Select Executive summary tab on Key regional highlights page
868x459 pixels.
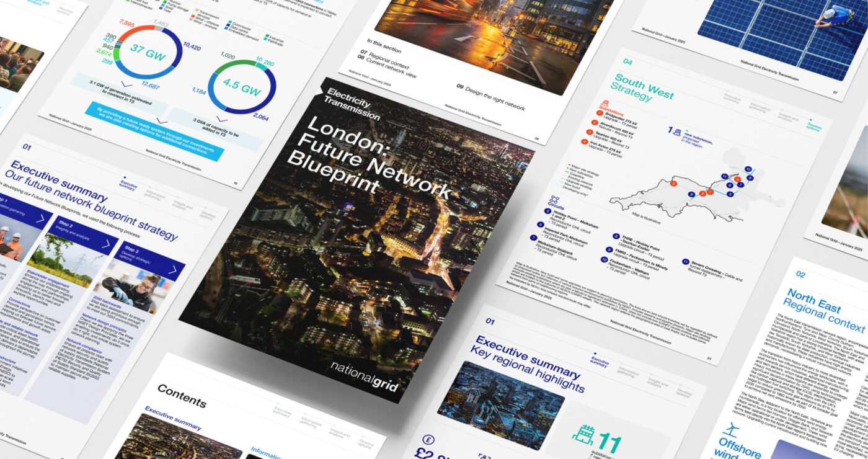[x=599, y=361]
